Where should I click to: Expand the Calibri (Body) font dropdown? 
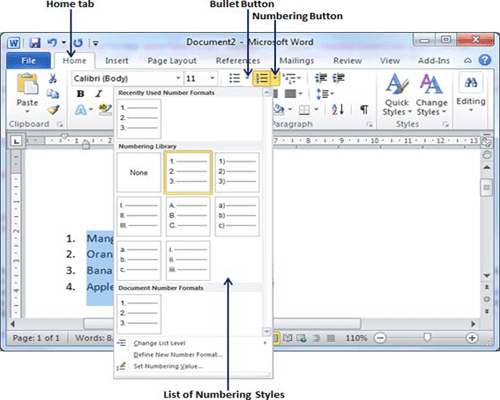(178, 79)
